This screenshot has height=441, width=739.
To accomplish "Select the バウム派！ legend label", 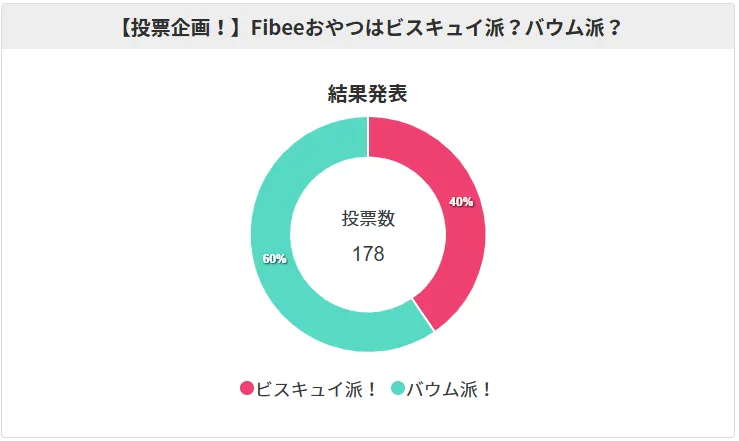I will click(450, 389).
